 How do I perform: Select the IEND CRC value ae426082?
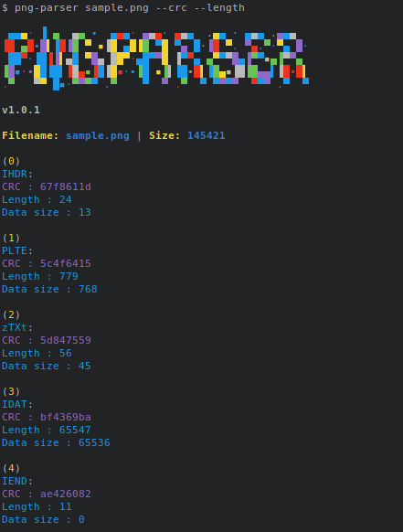66,494
